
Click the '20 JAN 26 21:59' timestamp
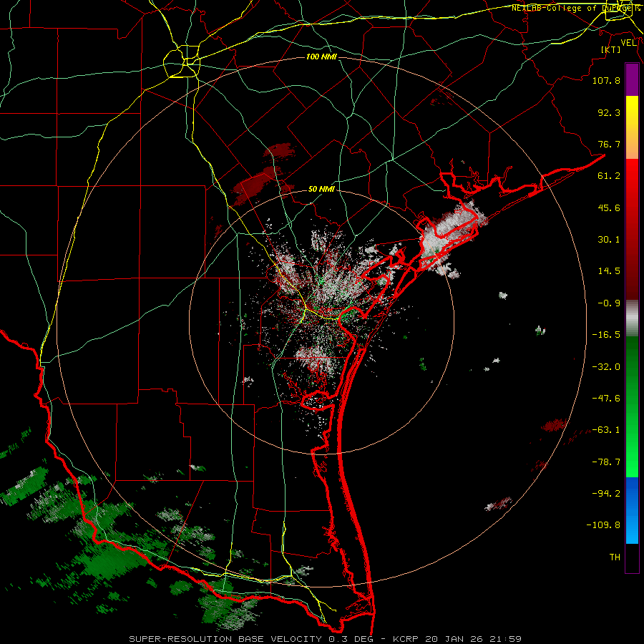point(474,639)
